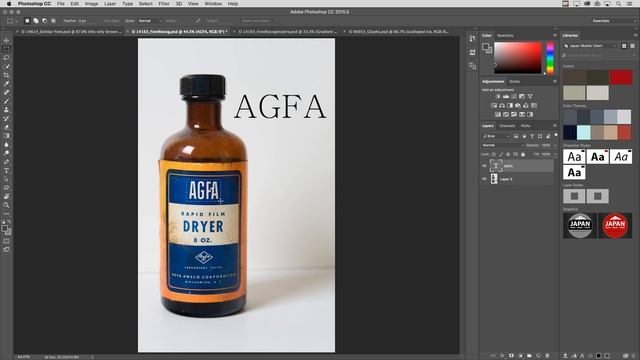This screenshot has height=360, width=640.
Task: Open the Filter menu
Action: coord(164,4)
